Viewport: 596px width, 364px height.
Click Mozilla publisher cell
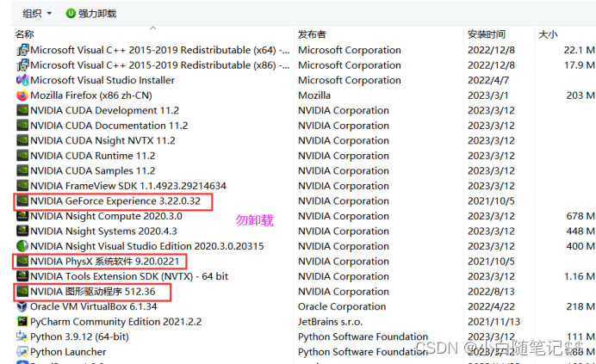pyautogui.click(x=314, y=96)
